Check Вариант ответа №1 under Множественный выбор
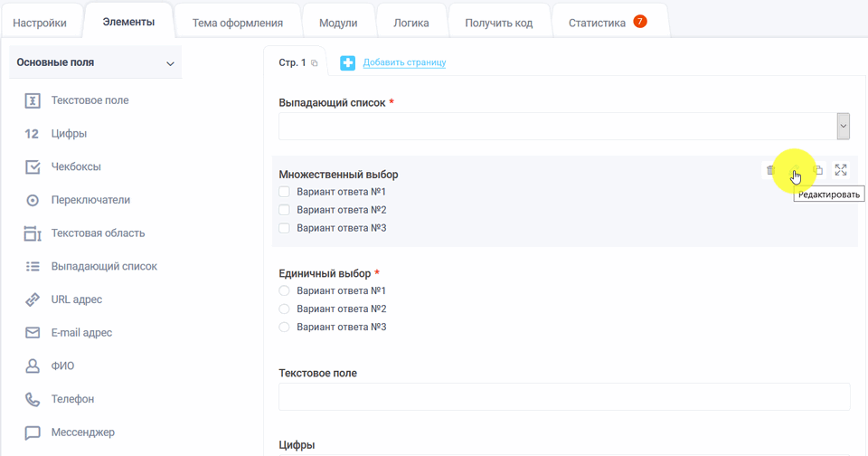Image resolution: width=868 pixels, height=456 pixels. (x=284, y=192)
